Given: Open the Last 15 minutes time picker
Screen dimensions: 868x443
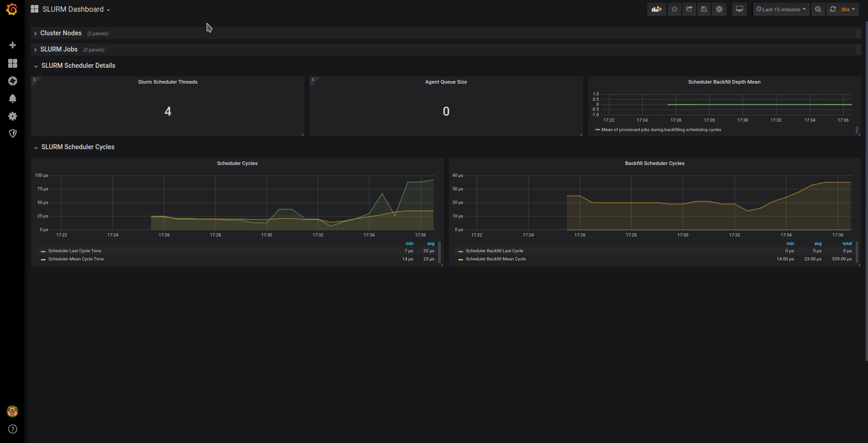Looking at the screenshot, I should [781, 9].
